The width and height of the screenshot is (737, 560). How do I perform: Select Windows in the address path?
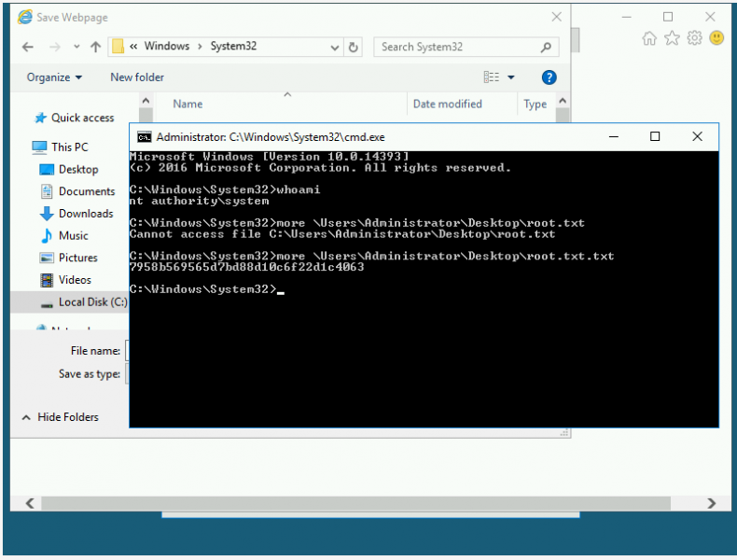(x=166, y=46)
